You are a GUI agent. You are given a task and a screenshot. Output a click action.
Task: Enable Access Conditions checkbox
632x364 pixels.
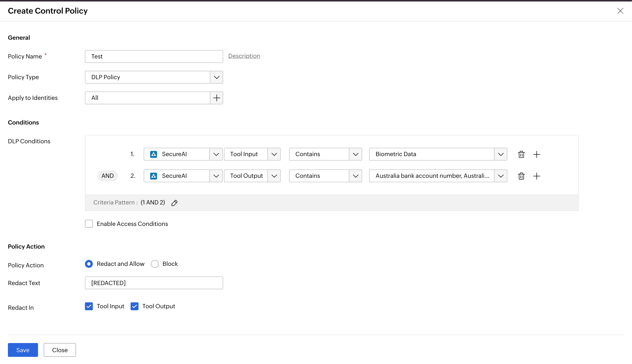(x=89, y=224)
